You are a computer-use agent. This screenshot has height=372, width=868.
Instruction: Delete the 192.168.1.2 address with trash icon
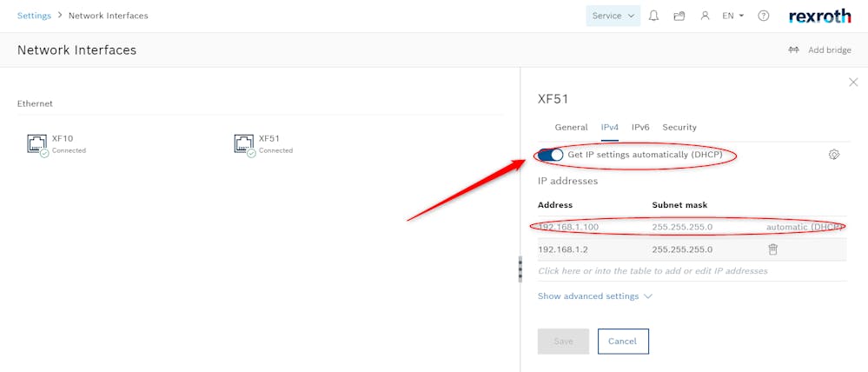[x=772, y=249]
